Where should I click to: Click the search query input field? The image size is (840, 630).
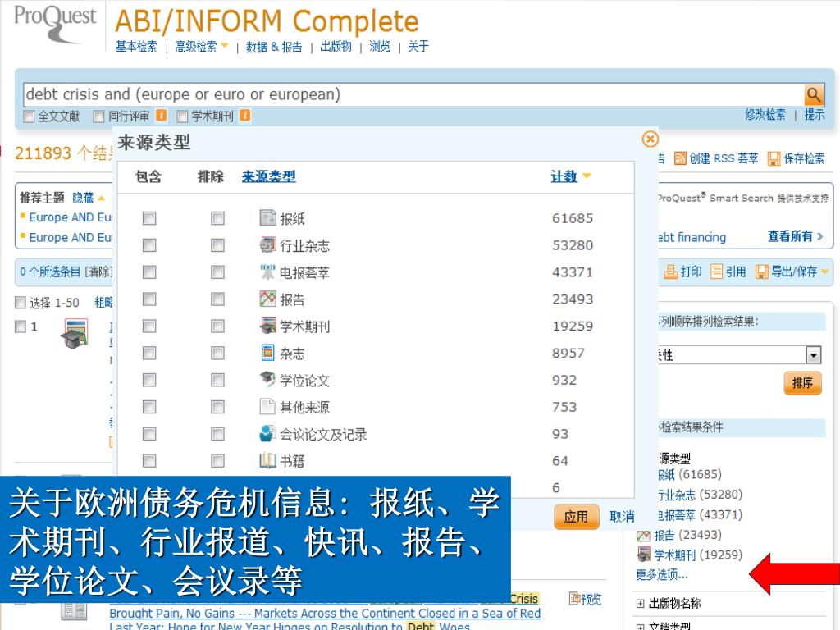coord(413,95)
